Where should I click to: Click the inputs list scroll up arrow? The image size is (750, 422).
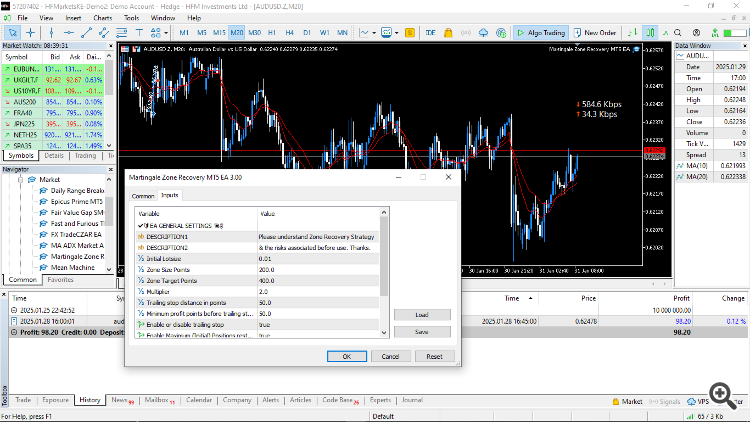click(x=384, y=212)
